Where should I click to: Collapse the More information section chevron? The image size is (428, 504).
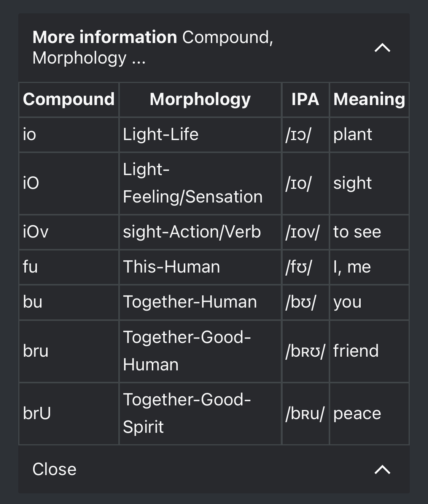click(382, 48)
